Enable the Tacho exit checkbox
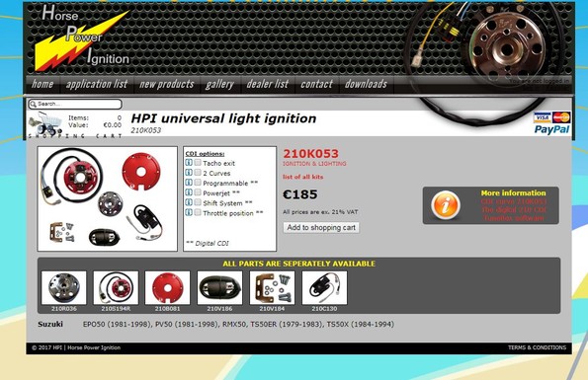Viewport: 588px width, 380px height. (x=198, y=163)
